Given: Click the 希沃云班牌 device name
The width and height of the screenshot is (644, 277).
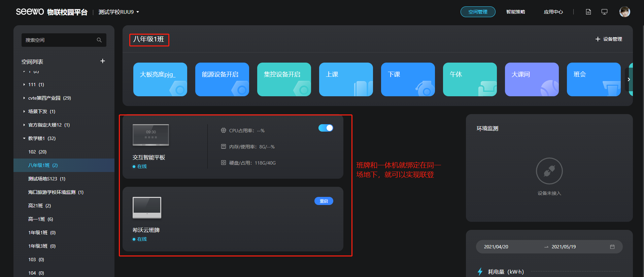Looking at the screenshot, I should click(x=146, y=230).
